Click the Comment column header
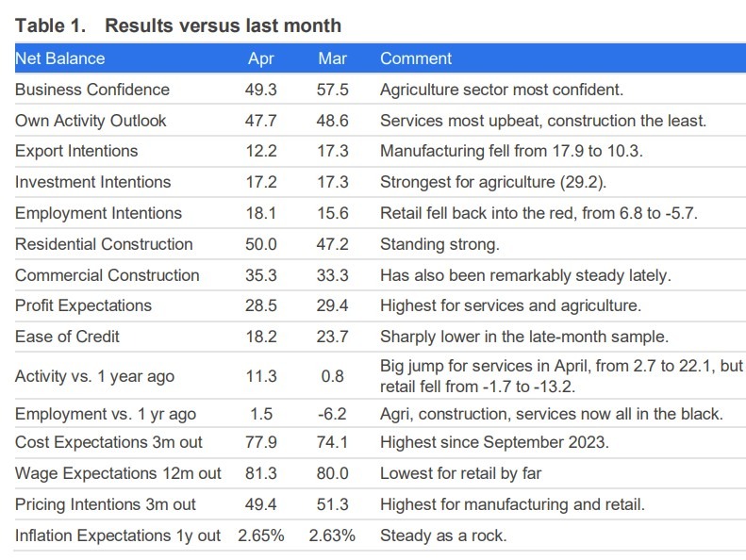The height and width of the screenshot is (560, 746). pos(416,58)
